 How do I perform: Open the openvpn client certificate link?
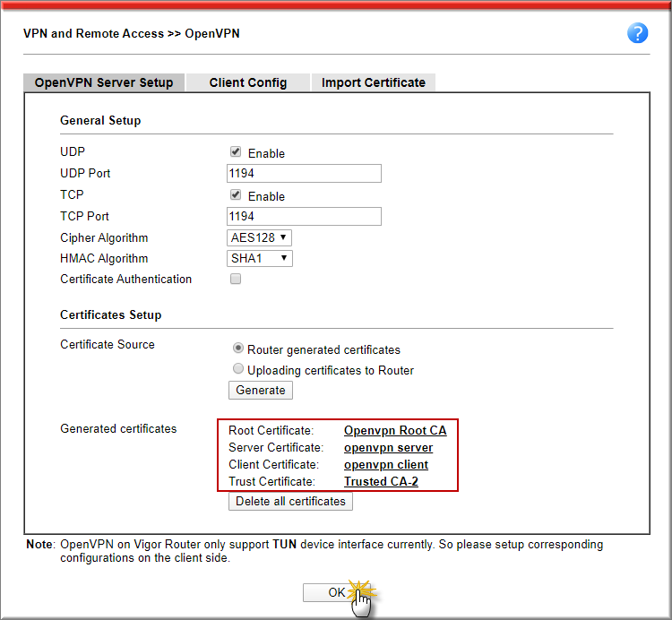(386, 464)
